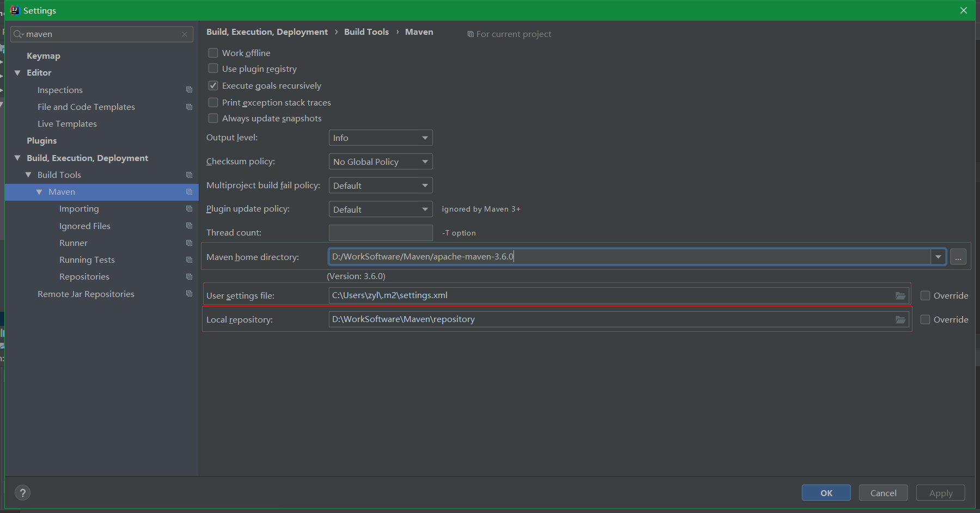This screenshot has height=513, width=980.
Task: Check Override for User settings file
Action: click(925, 295)
